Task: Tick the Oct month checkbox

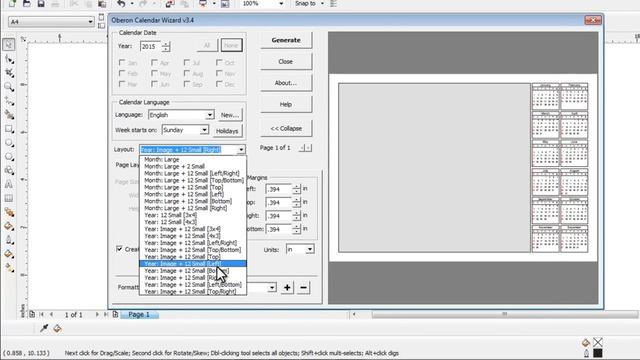Action: tap(219, 63)
